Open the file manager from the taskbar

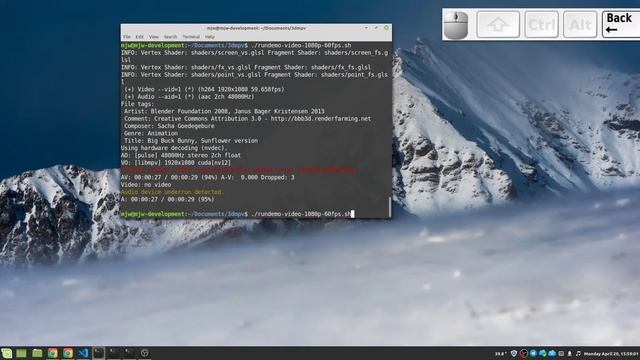click(37, 353)
